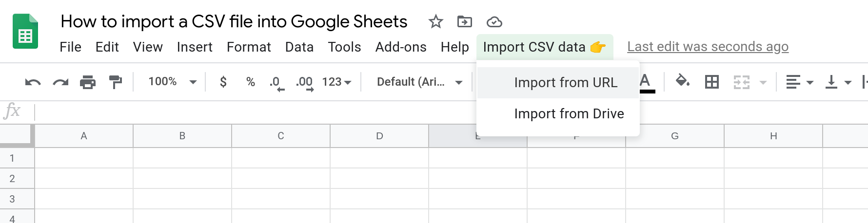Viewport: 868px width, 223px height.
Task: Redo the last action
Action: tap(60, 82)
